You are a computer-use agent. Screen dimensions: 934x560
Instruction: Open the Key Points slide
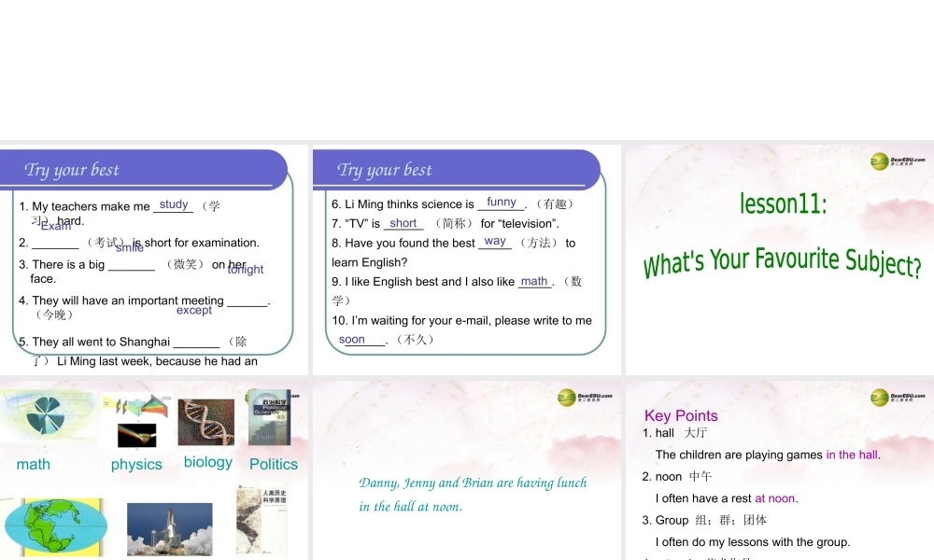coord(780,470)
